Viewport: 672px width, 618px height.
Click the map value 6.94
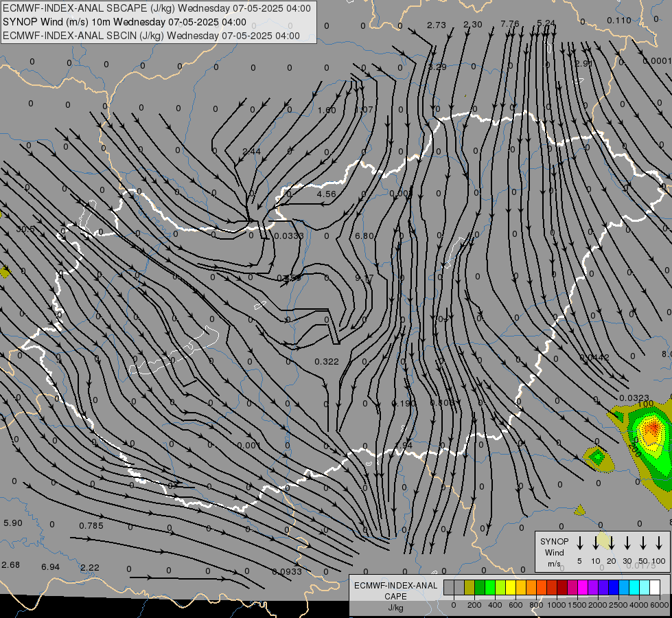coord(50,567)
